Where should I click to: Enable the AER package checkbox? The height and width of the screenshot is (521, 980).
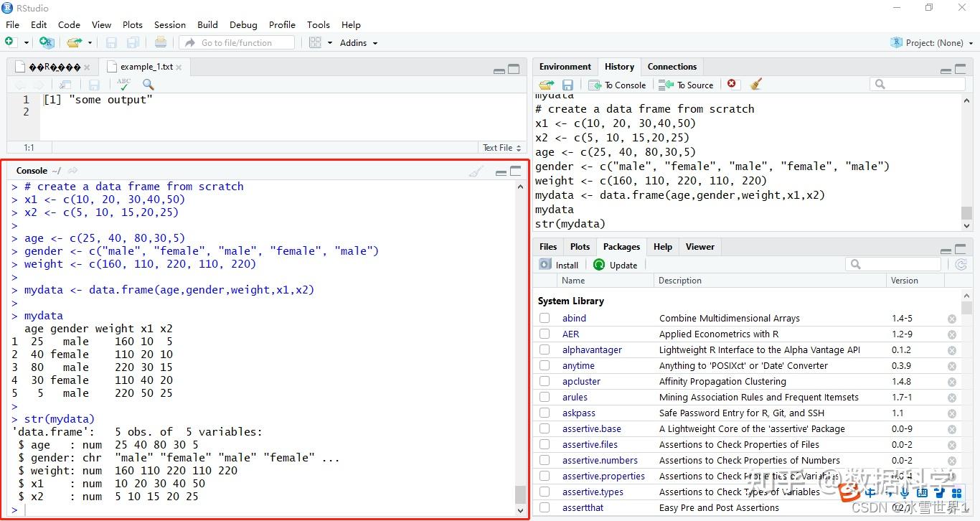tap(545, 334)
